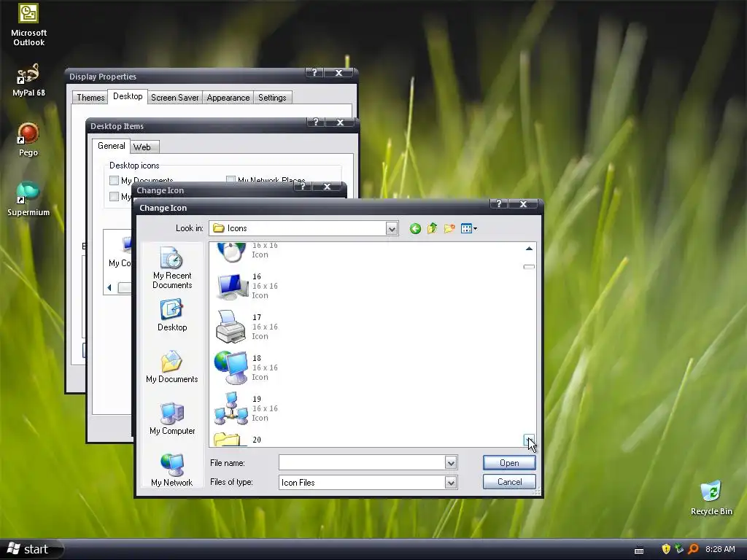
Task: Go back using the green Back arrow
Action: coord(415,228)
